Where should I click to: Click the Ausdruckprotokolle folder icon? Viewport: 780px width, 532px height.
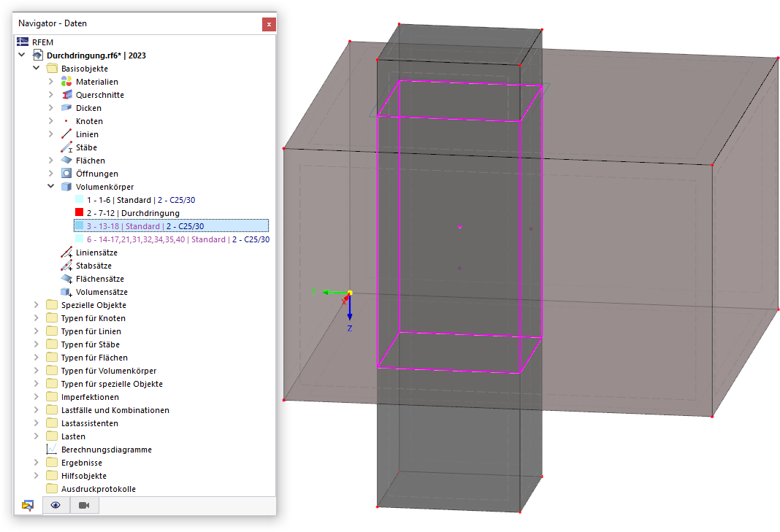(x=52, y=488)
